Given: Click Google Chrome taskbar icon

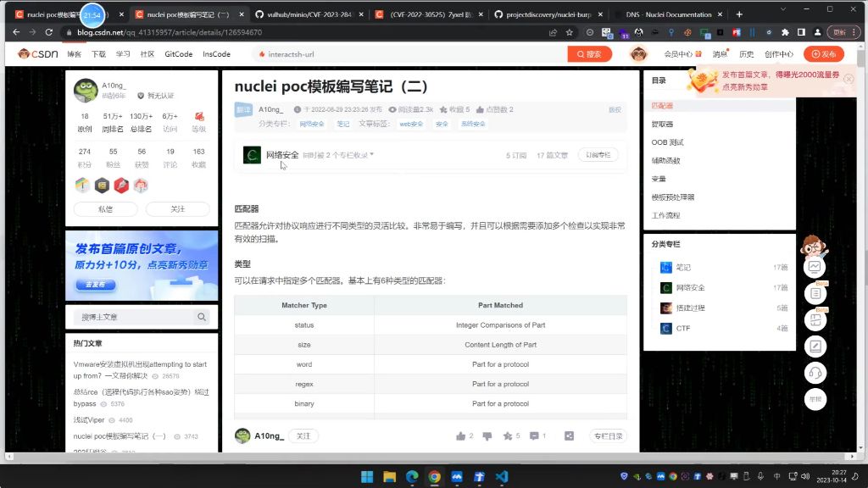Looking at the screenshot, I should [x=435, y=476].
